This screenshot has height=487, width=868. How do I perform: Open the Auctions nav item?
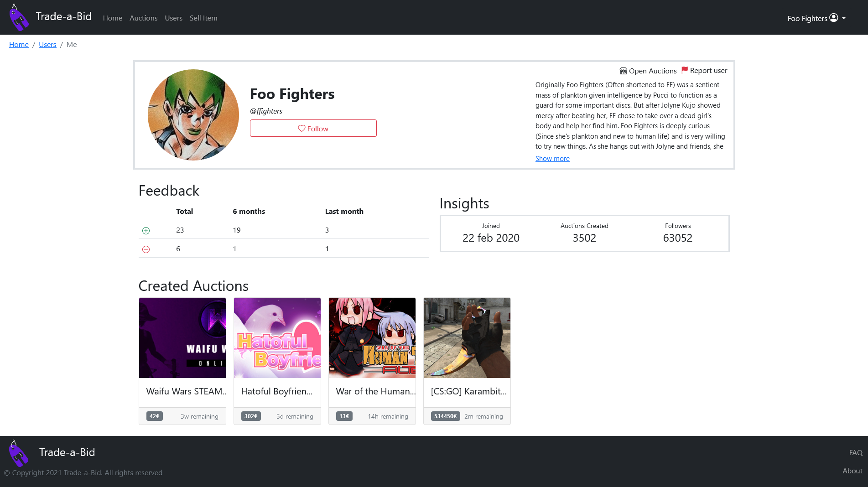click(143, 18)
